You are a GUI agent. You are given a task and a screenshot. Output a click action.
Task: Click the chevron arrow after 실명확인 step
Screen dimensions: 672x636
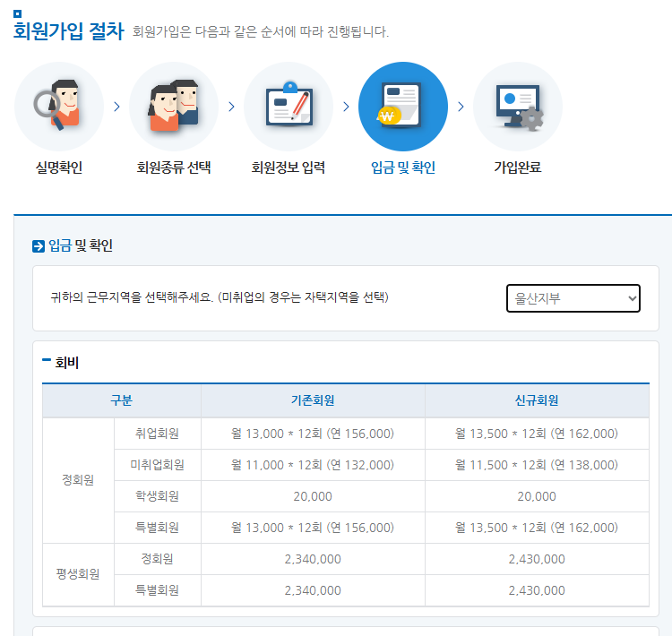click(x=116, y=107)
